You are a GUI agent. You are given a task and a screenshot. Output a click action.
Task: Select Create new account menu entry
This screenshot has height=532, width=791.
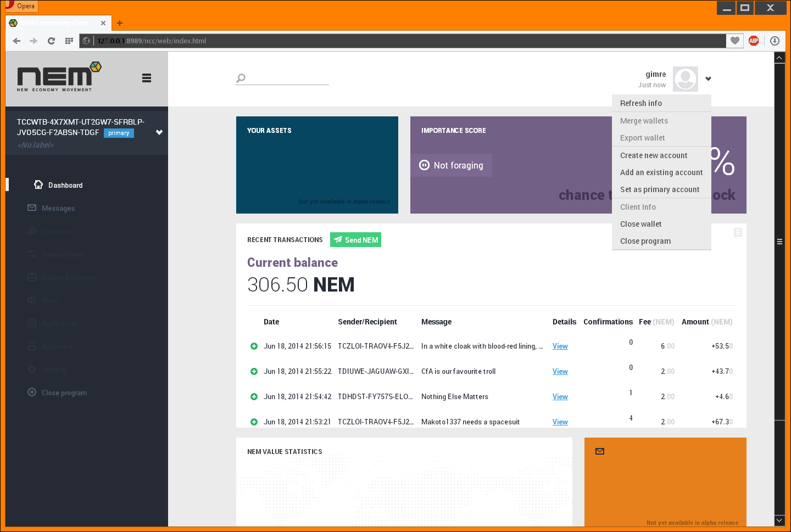[x=661, y=155]
